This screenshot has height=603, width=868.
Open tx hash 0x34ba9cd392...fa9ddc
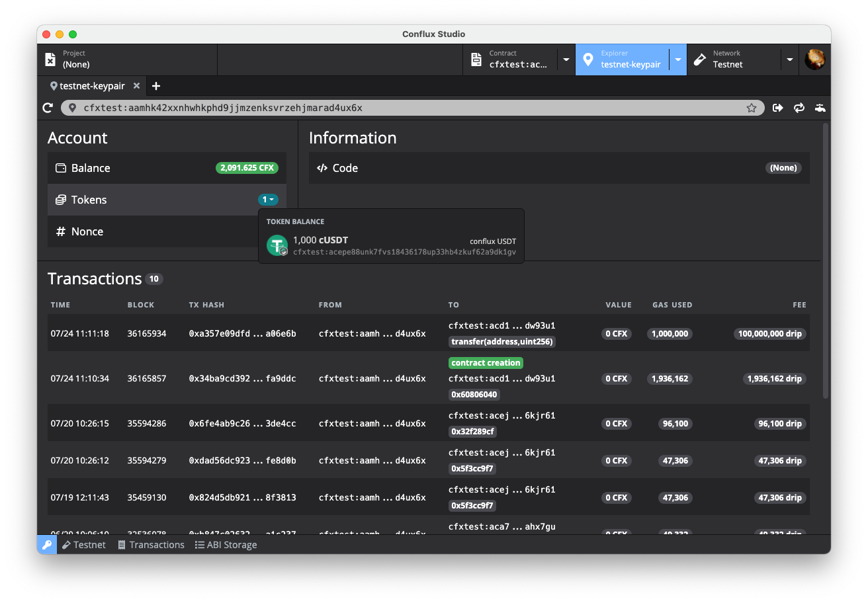click(x=243, y=379)
